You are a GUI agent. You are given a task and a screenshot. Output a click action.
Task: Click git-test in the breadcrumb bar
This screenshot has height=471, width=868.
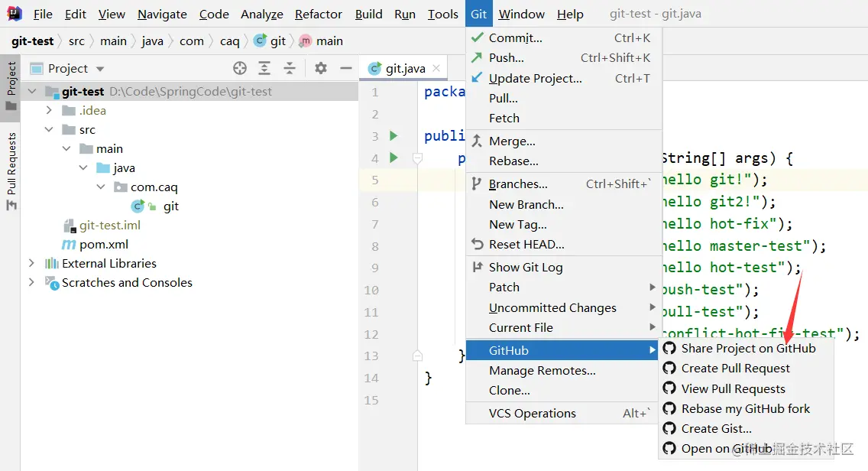(32, 41)
